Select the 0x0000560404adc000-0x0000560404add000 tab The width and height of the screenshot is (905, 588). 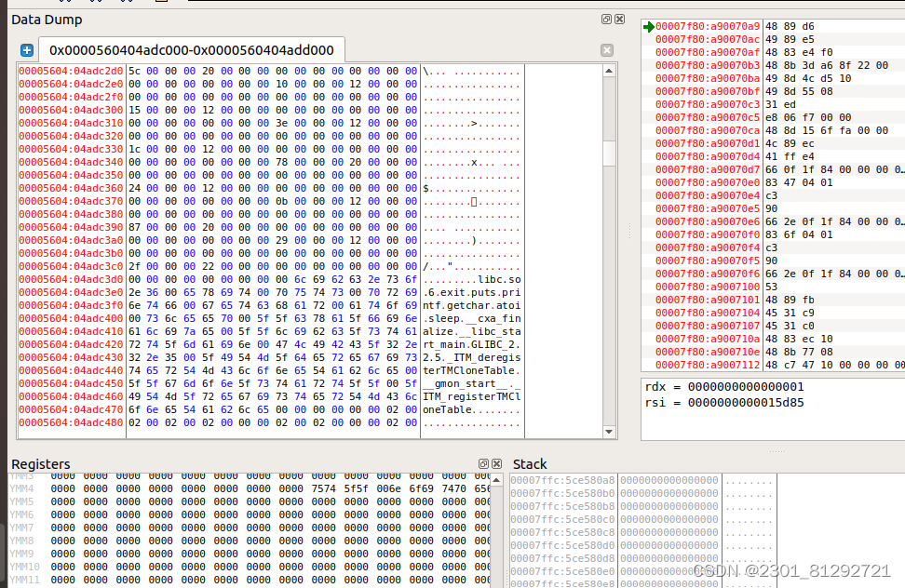(x=192, y=50)
